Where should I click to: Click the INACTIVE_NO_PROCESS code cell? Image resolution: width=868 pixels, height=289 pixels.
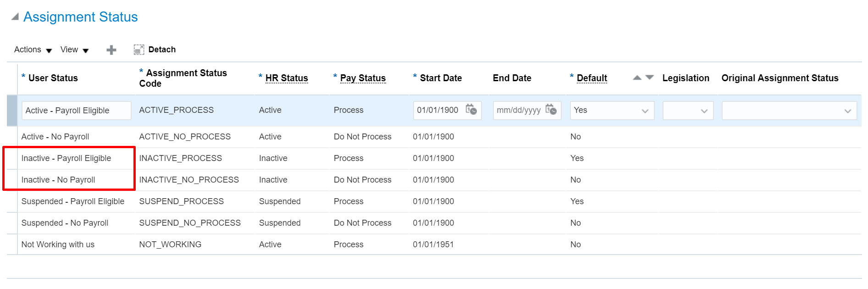click(x=189, y=180)
